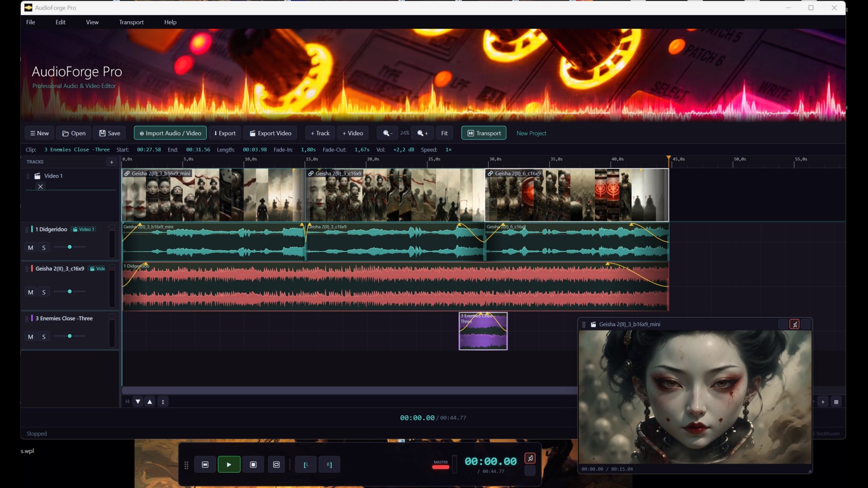
Task: Click the New Project title label
Action: [531, 133]
